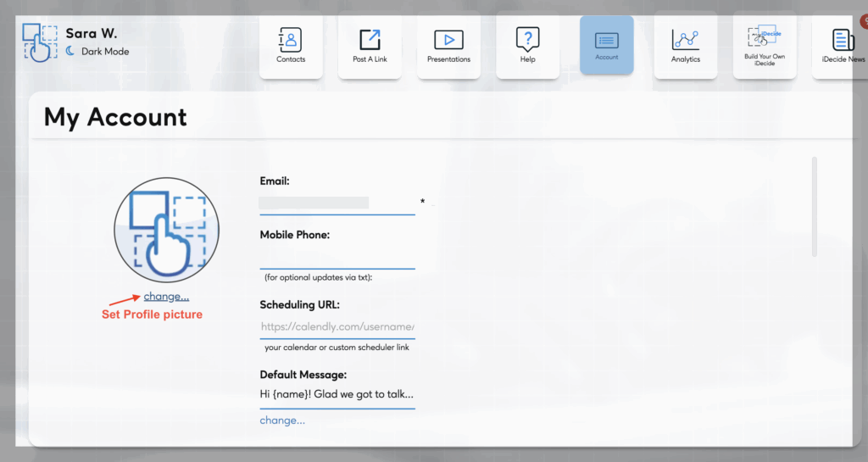
Task: Click the Mobile Phone input field
Action: pyautogui.click(x=337, y=257)
